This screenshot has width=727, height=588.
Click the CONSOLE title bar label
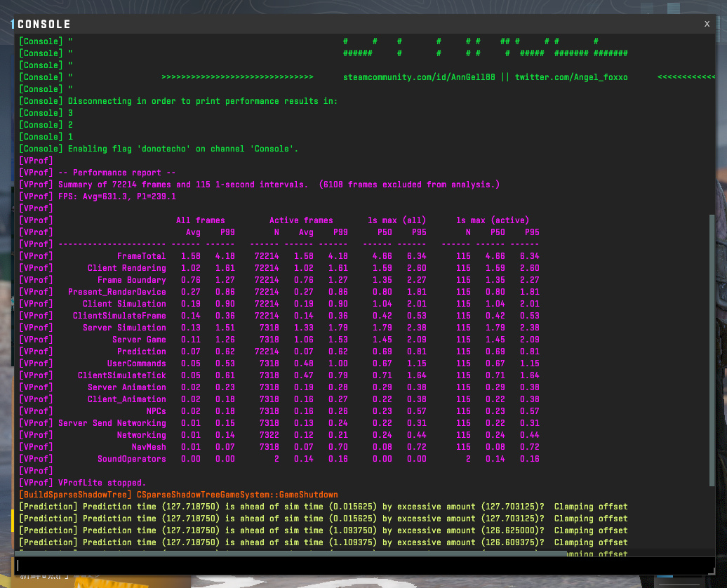pos(44,25)
